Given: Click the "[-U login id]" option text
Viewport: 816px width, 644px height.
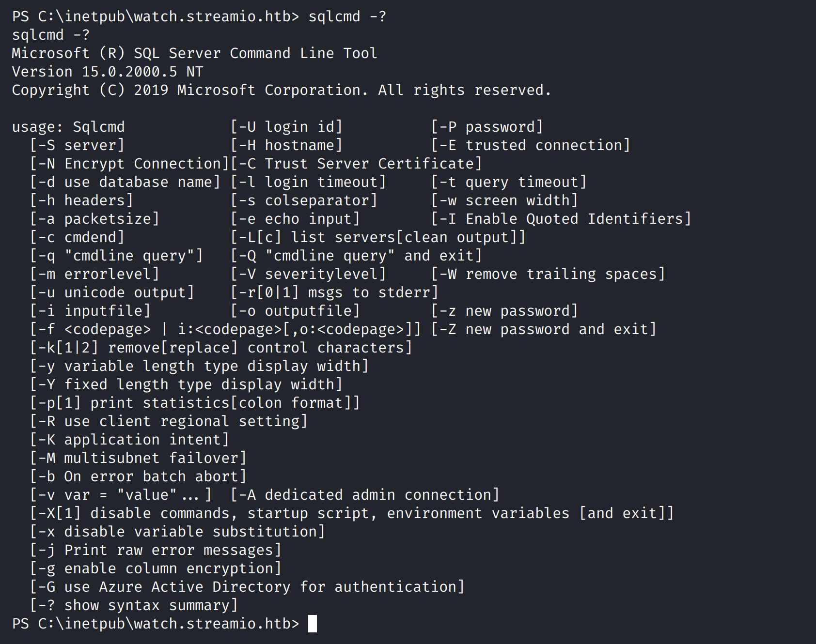Looking at the screenshot, I should (286, 127).
